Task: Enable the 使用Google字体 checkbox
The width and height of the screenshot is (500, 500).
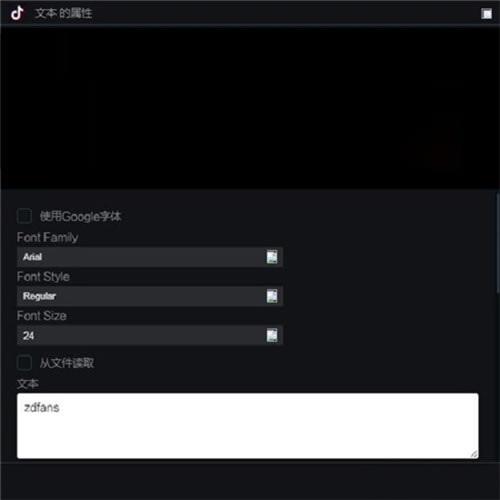Action: click(24, 216)
